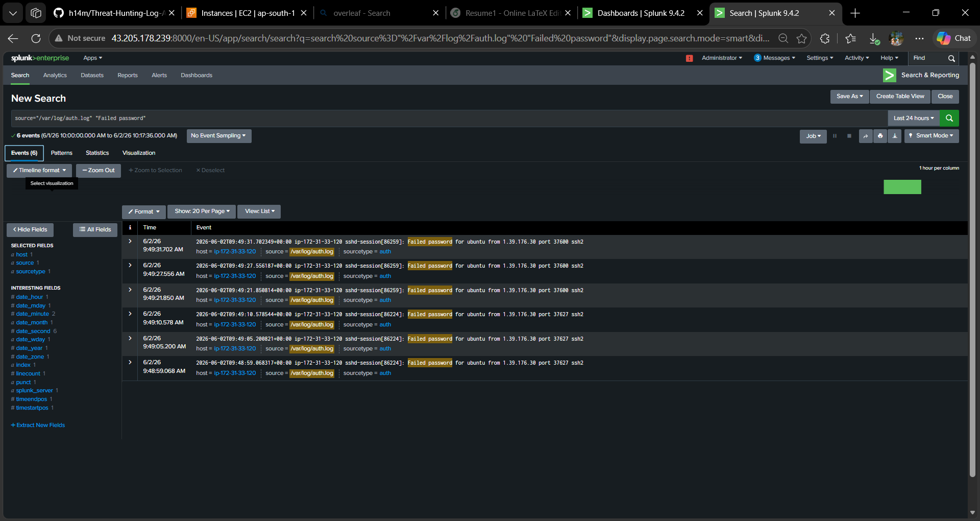Click the zoom magnifier in address bar
The height and width of the screenshot is (521, 980).
783,38
